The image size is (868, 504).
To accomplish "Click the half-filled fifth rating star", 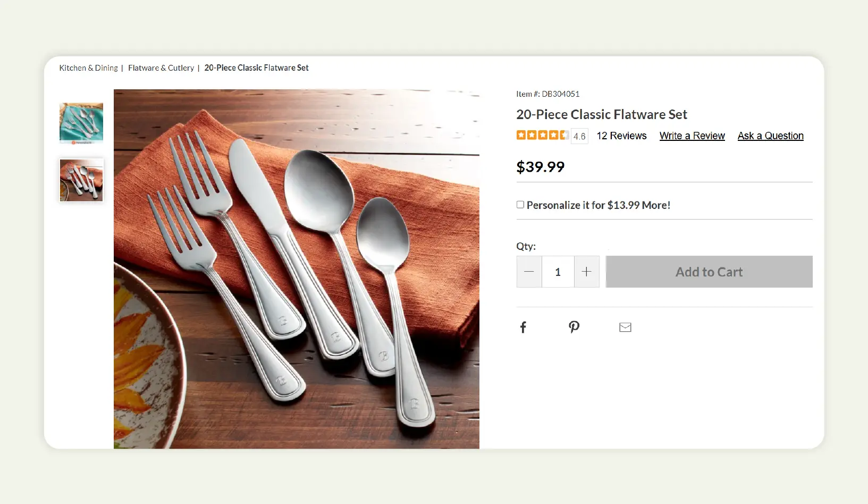I will click(563, 136).
